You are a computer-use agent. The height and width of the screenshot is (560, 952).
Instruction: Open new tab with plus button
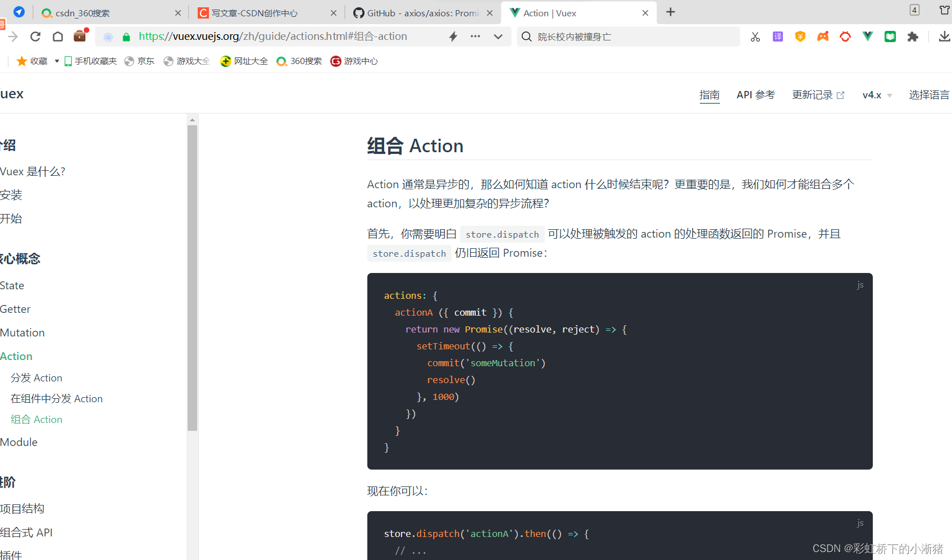(671, 12)
